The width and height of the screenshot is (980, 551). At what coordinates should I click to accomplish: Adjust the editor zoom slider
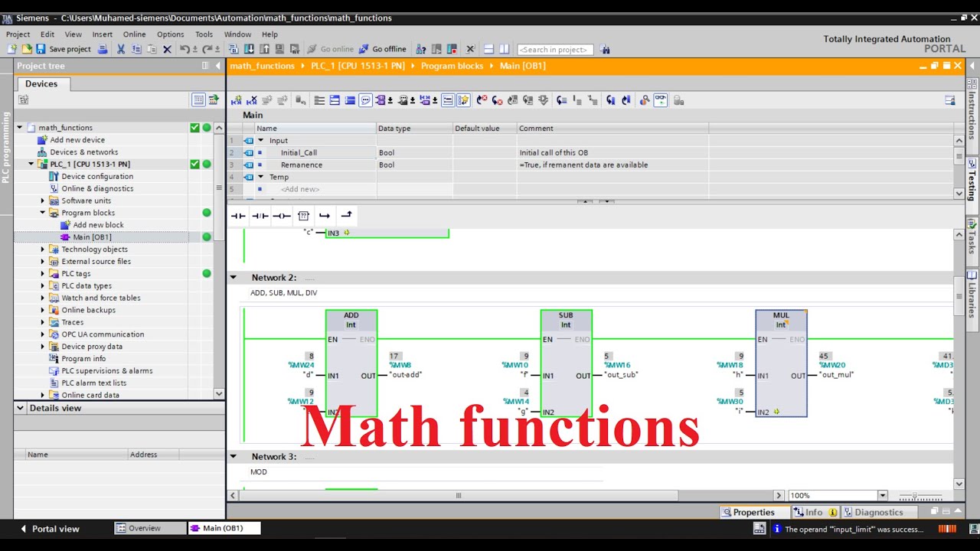916,496
